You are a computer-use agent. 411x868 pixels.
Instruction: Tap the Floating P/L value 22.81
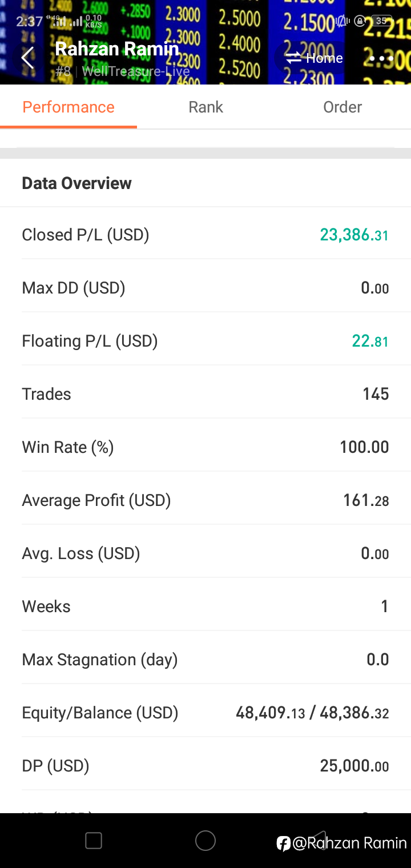coord(370,341)
